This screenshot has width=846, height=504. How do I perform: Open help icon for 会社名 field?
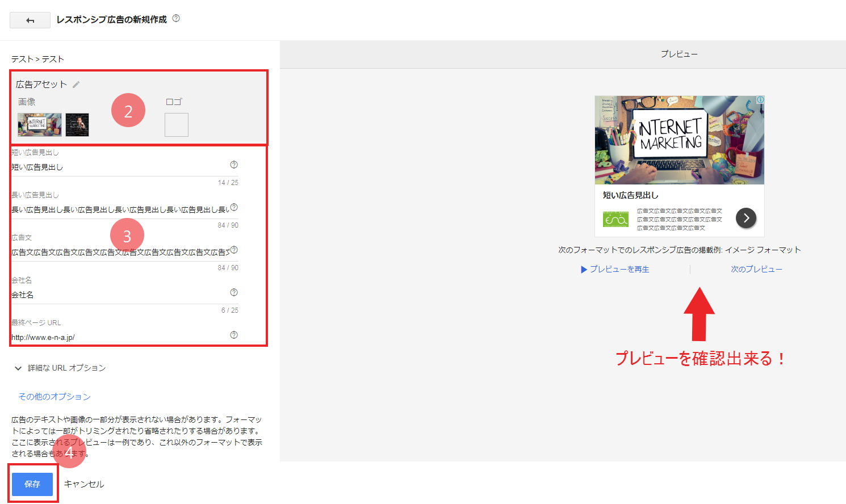(x=234, y=292)
